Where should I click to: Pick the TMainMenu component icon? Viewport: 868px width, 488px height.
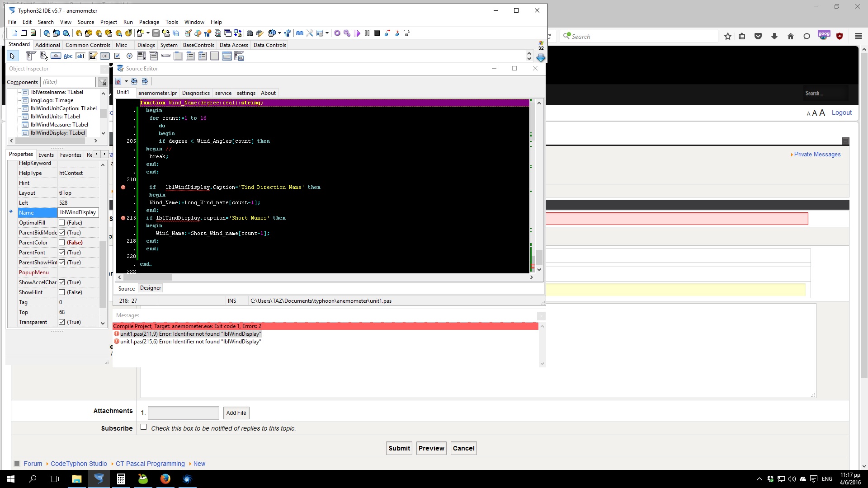(x=30, y=56)
